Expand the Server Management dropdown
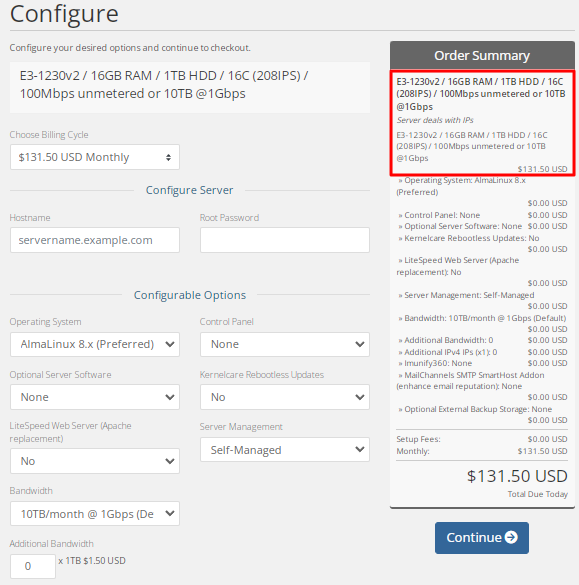Image resolution: width=579 pixels, height=585 pixels. tap(285, 450)
